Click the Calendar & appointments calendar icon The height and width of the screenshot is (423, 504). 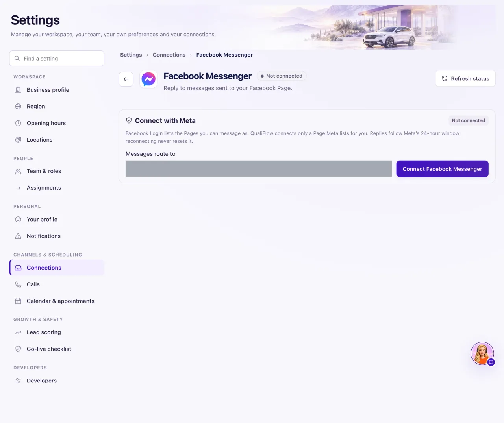pos(18,301)
